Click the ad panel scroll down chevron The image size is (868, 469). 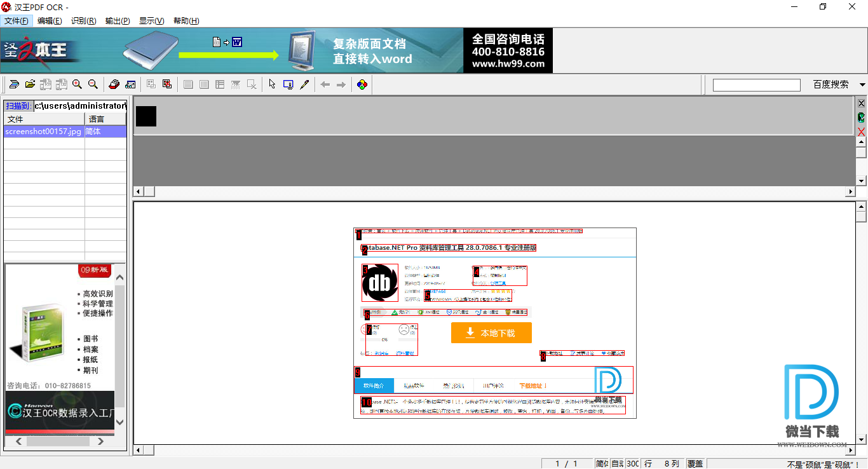point(120,421)
